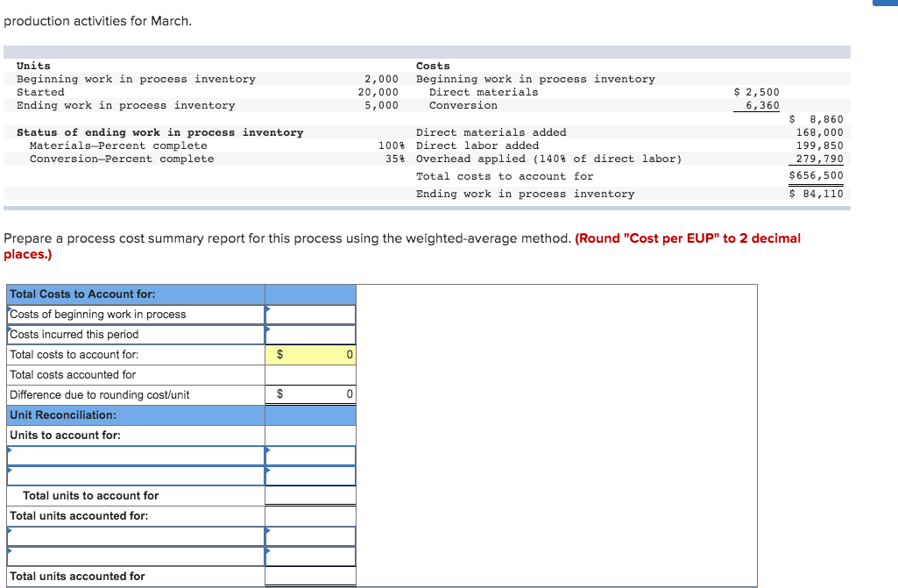This screenshot has height=588, width=898.
Task: Click the '$ 8,860' beginning inventory total
Action: point(817,119)
